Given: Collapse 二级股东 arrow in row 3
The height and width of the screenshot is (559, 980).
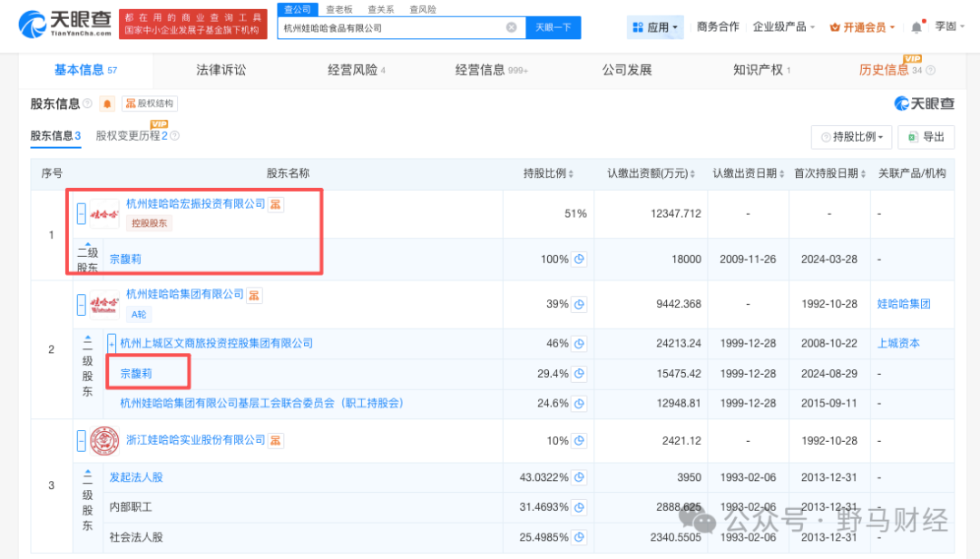Looking at the screenshot, I should [87, 474].
